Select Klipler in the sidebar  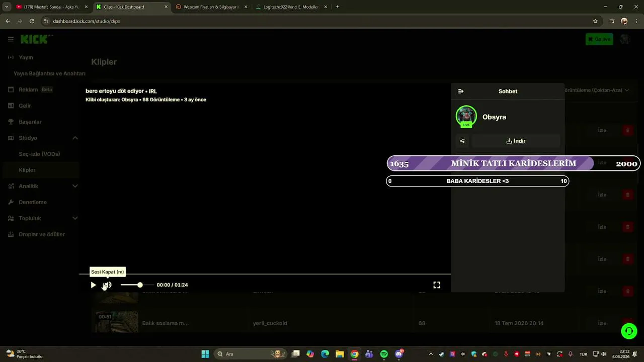pyautogui.click(x=27, y=170)
